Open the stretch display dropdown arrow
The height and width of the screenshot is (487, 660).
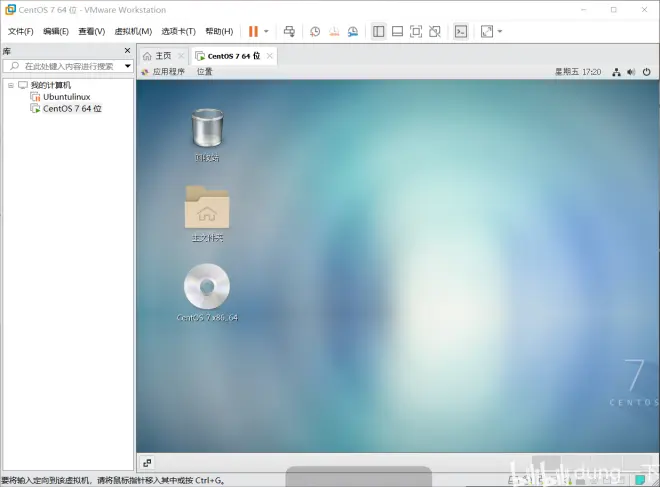click(500, 32)
